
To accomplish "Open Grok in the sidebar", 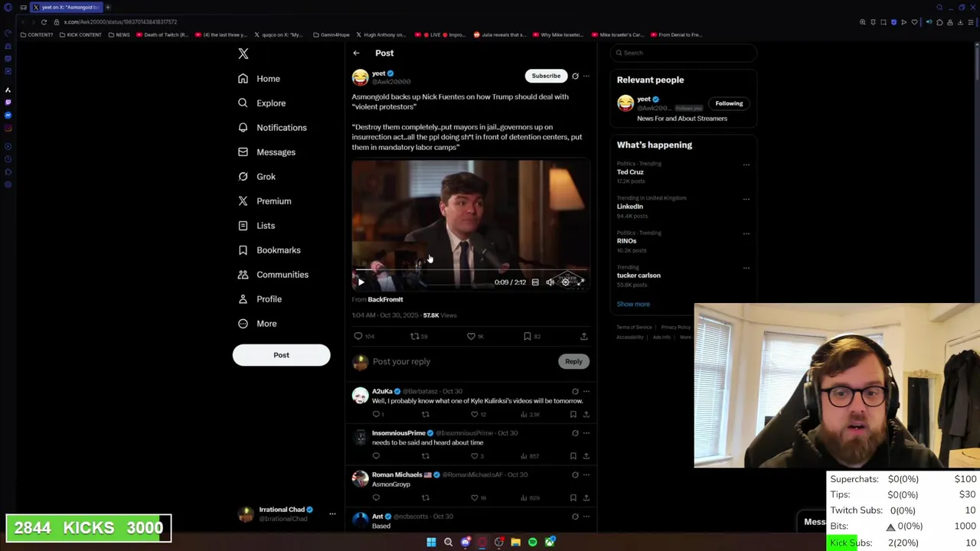I will (x=256, y=177).
